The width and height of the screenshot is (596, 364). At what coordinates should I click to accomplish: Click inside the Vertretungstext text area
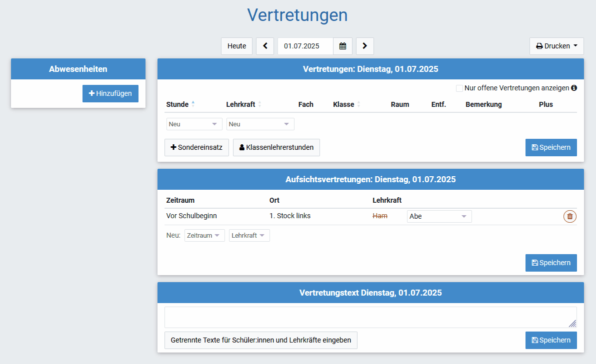[370, 317]
